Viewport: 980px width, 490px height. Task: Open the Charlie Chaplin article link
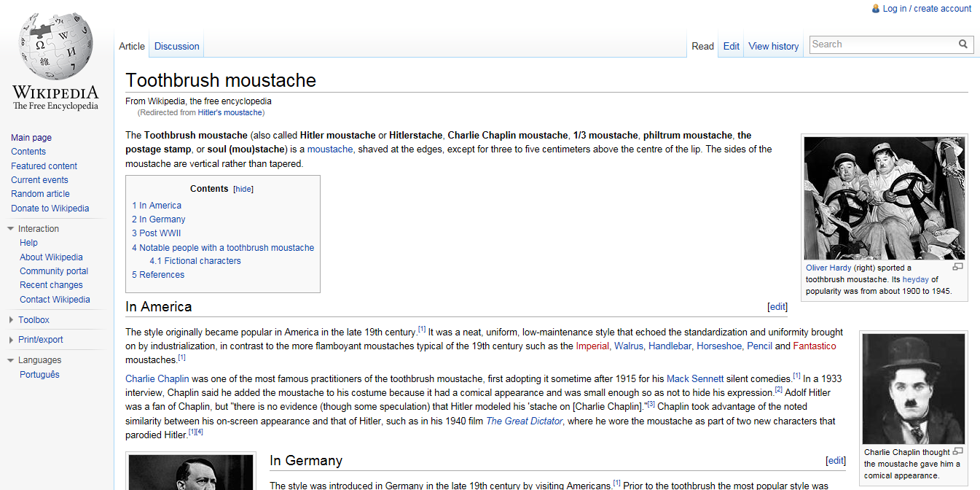pyautogui.click(x=157, y=379)
